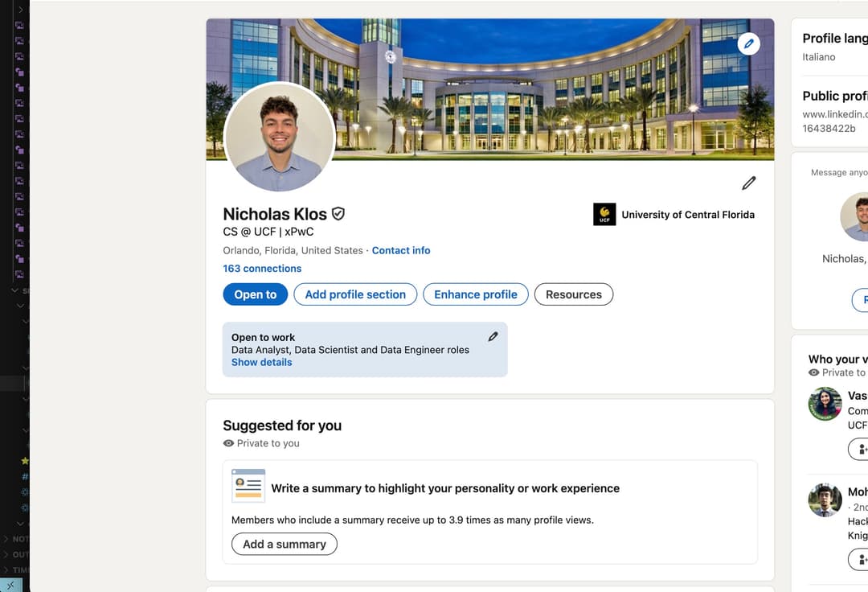Image resolution: width=868 pixels, height=592 pixels.
Task: Click Show details under Open to work
Action: click(261, 362)
